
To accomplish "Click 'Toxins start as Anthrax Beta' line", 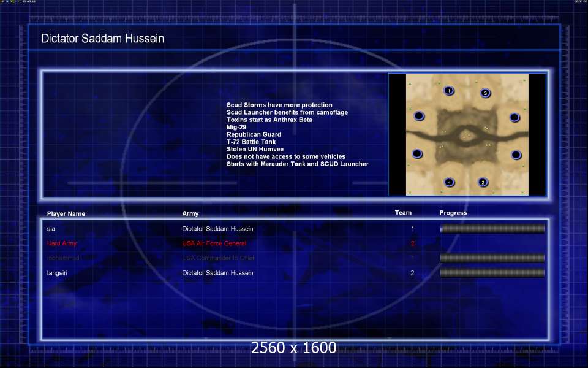I will (269, 120).
